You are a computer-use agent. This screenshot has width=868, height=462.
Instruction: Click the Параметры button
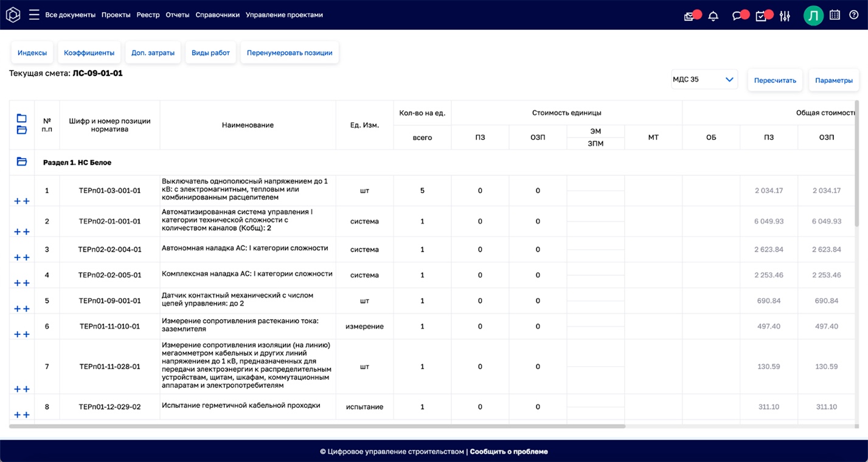point(834,80)
